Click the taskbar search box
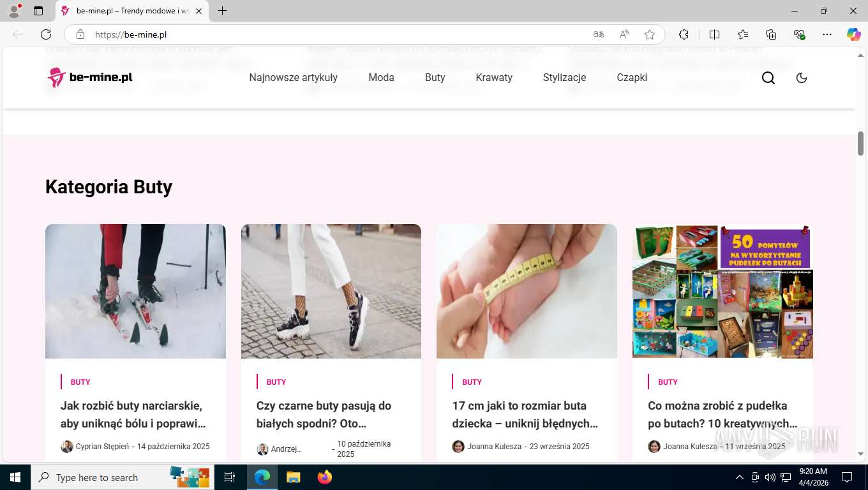 click(x=123, y=477)
